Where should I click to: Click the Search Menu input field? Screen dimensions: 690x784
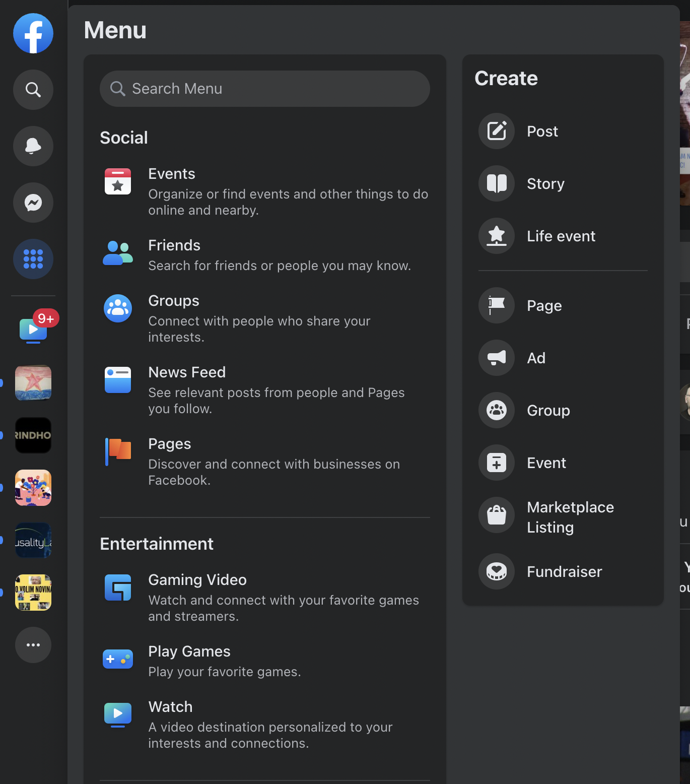pos(265,89)
